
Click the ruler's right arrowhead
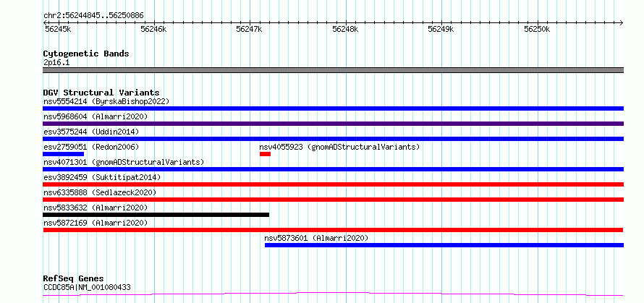622,22
